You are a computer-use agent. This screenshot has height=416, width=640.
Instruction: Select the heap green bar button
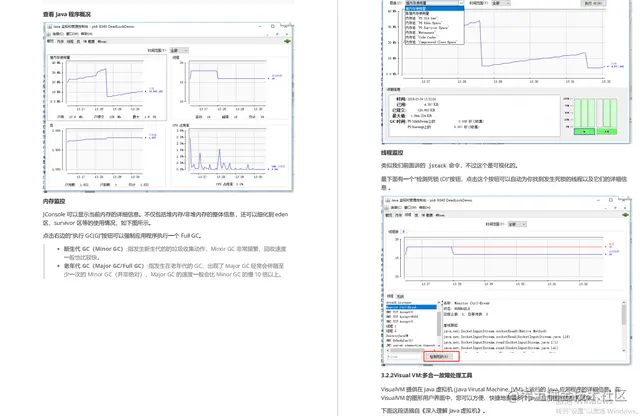pyautogui.click(x=584, y=132)
